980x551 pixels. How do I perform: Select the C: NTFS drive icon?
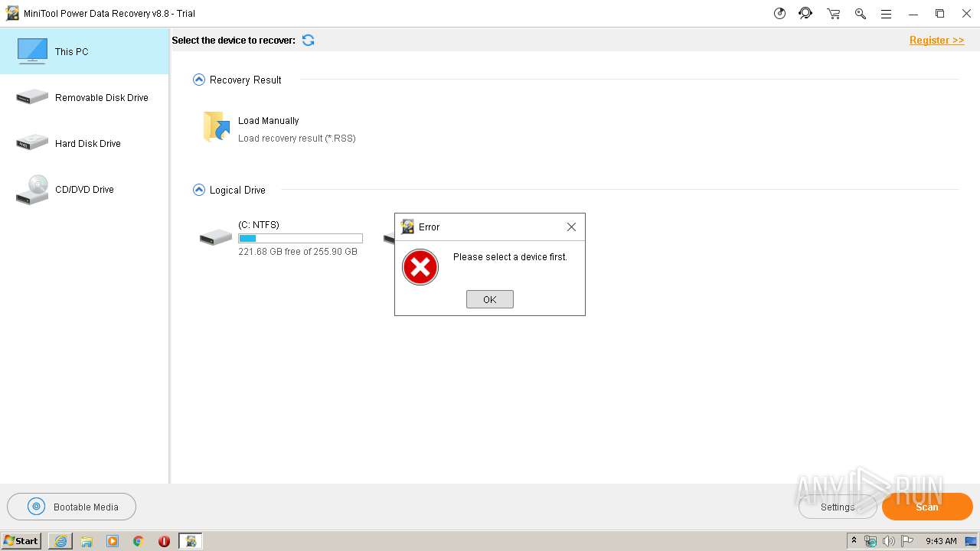click(x=216, y=237)
